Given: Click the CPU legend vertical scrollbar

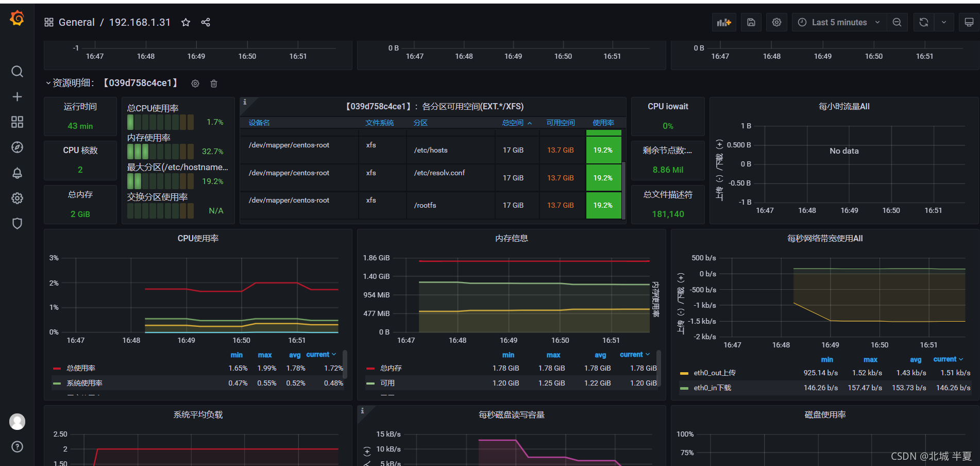Looking at the screenshot, I should click(345, 364).
